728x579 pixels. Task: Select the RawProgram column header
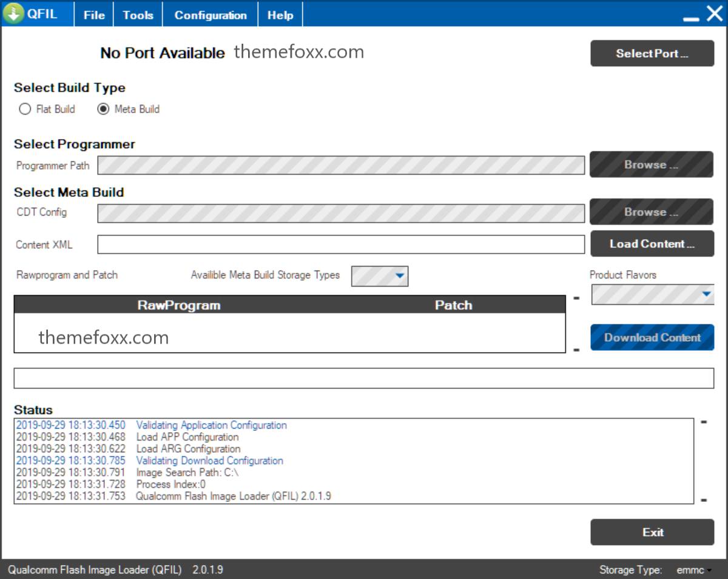pos(179,305)
